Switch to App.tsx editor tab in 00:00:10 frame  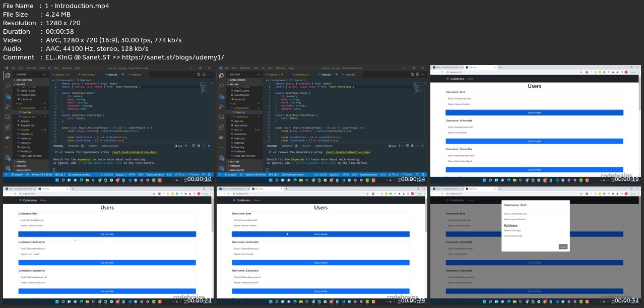click(x=61, y=75)
